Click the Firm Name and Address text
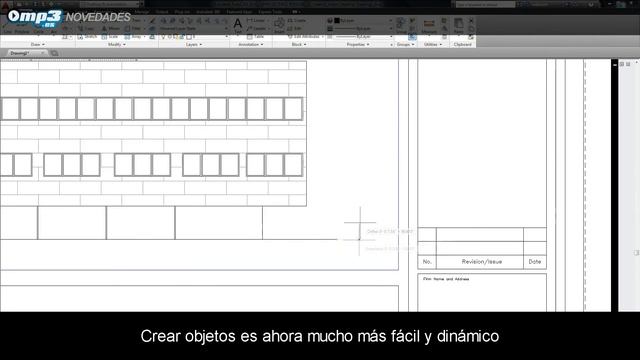Screen dimensions: 640x360 tap(446, 279)
